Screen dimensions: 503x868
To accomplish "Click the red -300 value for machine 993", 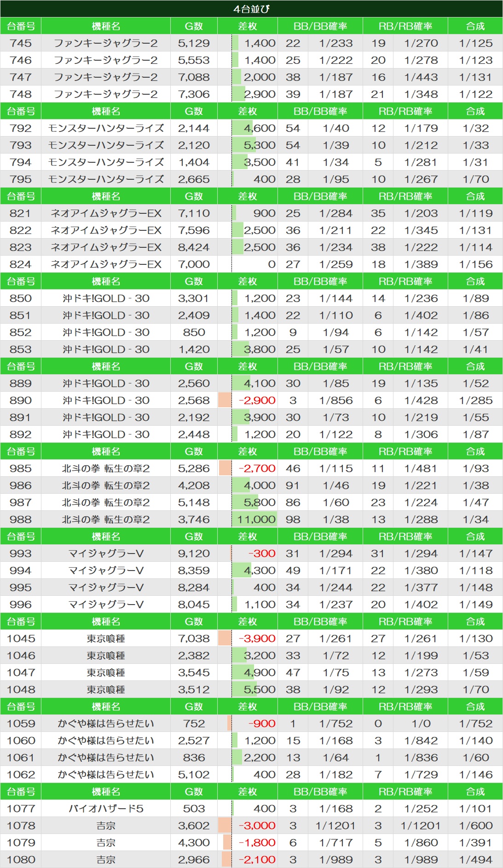I will click(262, 554).
